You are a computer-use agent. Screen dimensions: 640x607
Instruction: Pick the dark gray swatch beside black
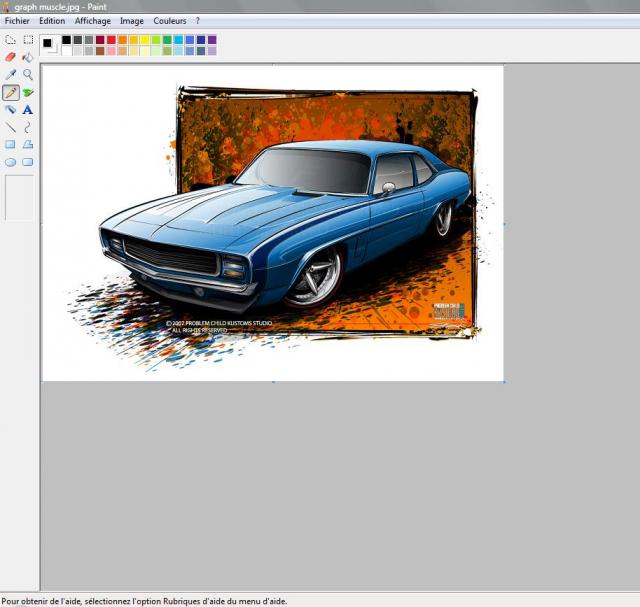[78, 40]
